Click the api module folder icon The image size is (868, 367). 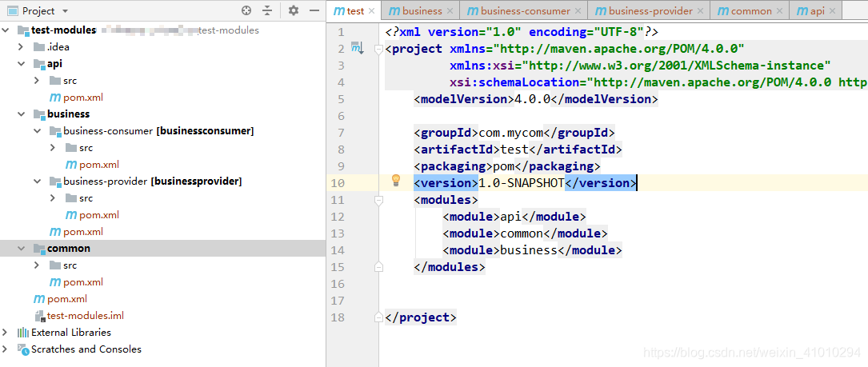click(38, 64)
